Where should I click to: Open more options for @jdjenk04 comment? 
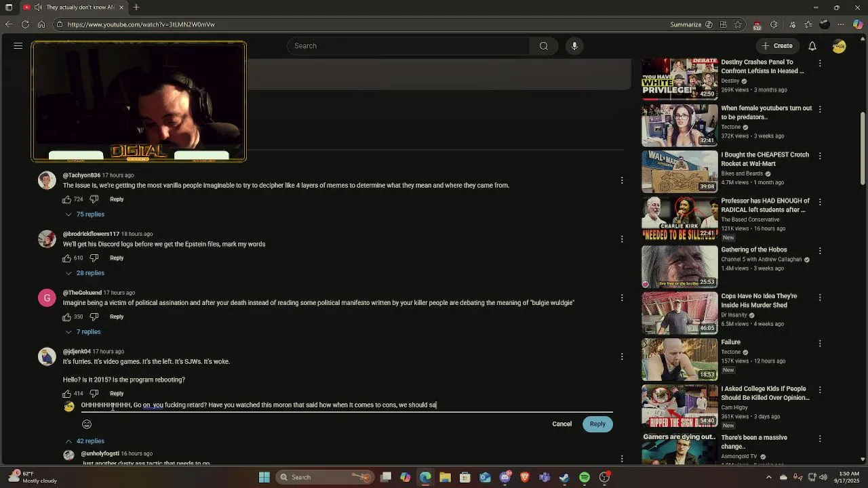point(622,357)
